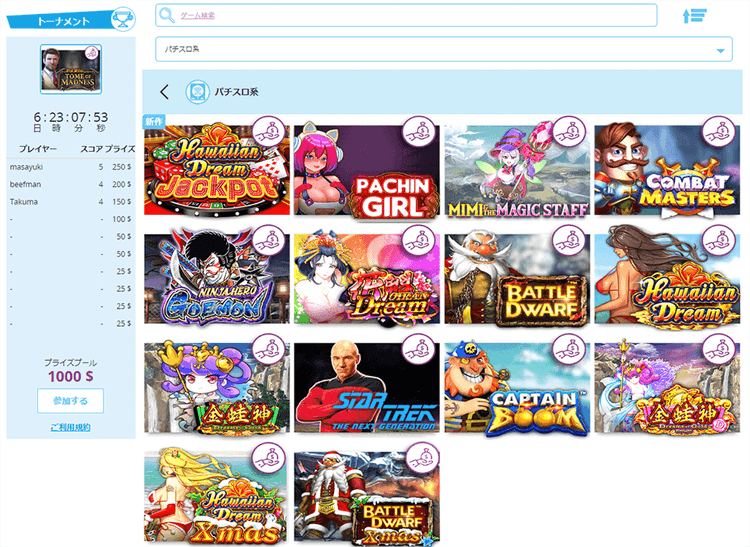Focus the ゲーム検索 search field
The image size is (750, 547).
click(406, 15)
